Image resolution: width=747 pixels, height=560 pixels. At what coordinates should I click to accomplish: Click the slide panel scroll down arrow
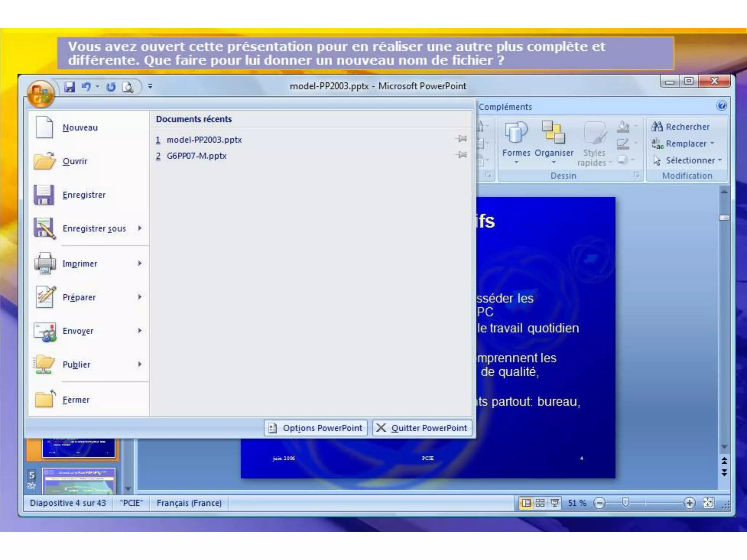point(128,489)
